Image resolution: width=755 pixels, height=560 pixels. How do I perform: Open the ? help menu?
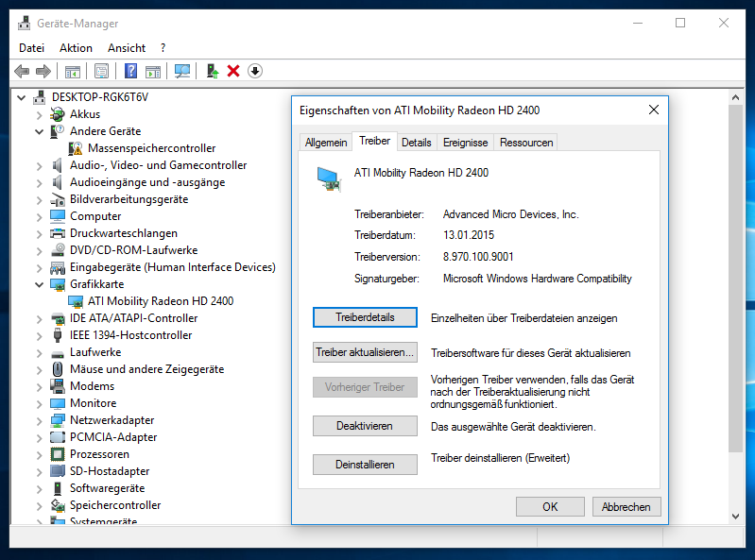163,48
